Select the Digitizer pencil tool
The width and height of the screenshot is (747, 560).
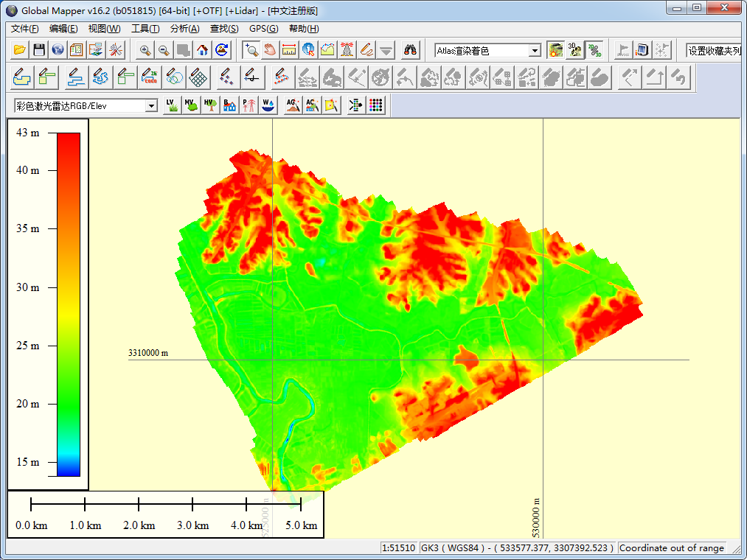coord(366,49)
